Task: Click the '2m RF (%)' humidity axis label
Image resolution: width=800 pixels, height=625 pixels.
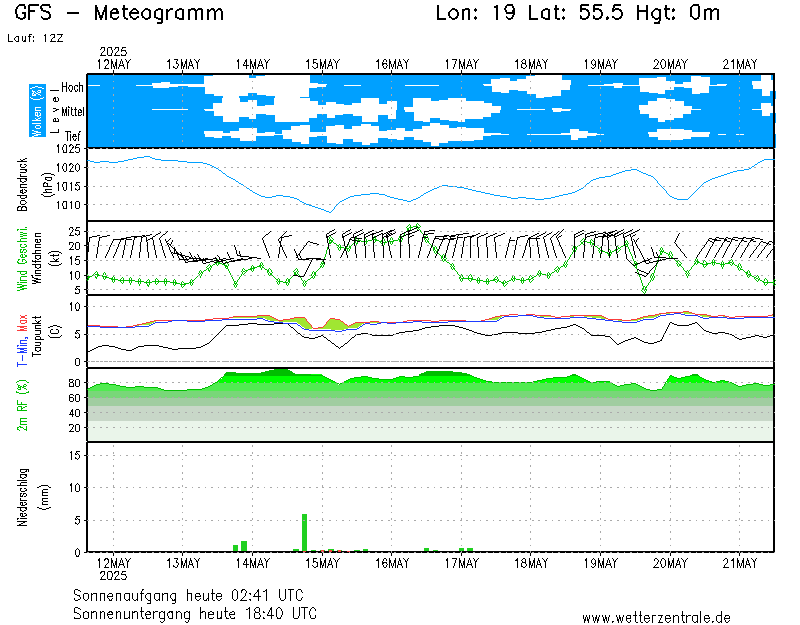Action: click(22, 405)
